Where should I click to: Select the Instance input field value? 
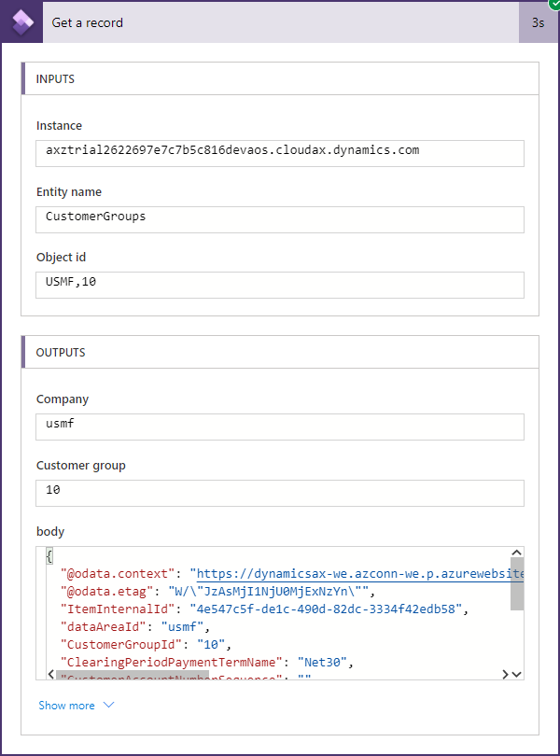(x=280, y=153)
